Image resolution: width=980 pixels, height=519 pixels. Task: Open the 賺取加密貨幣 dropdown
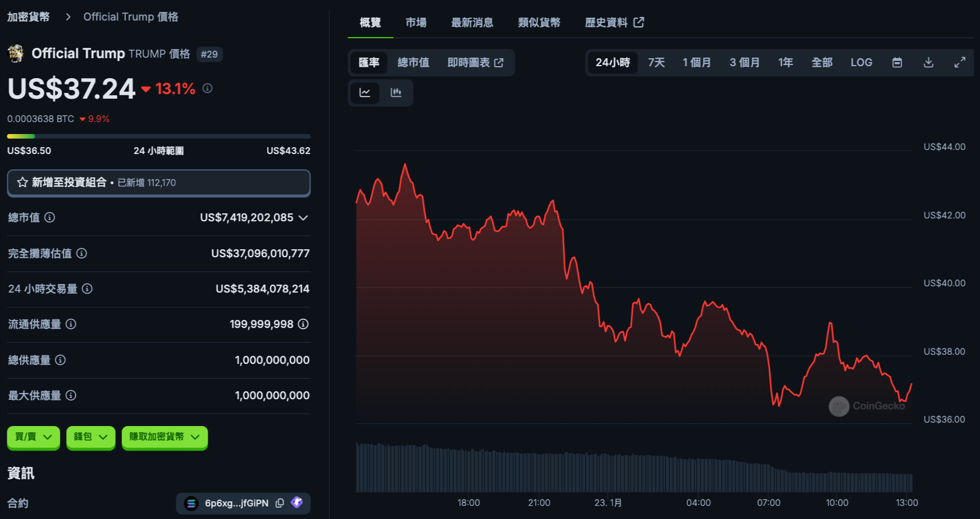coord(164,437)
